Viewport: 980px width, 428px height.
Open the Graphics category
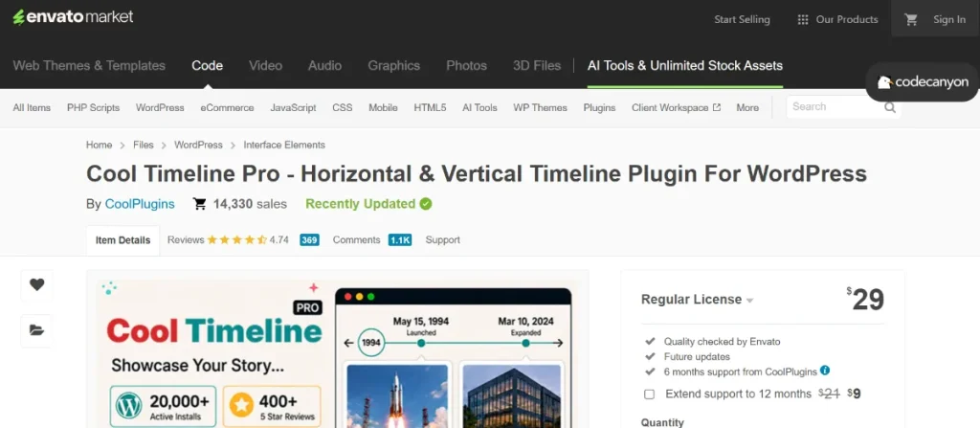[x=393, y=66]
